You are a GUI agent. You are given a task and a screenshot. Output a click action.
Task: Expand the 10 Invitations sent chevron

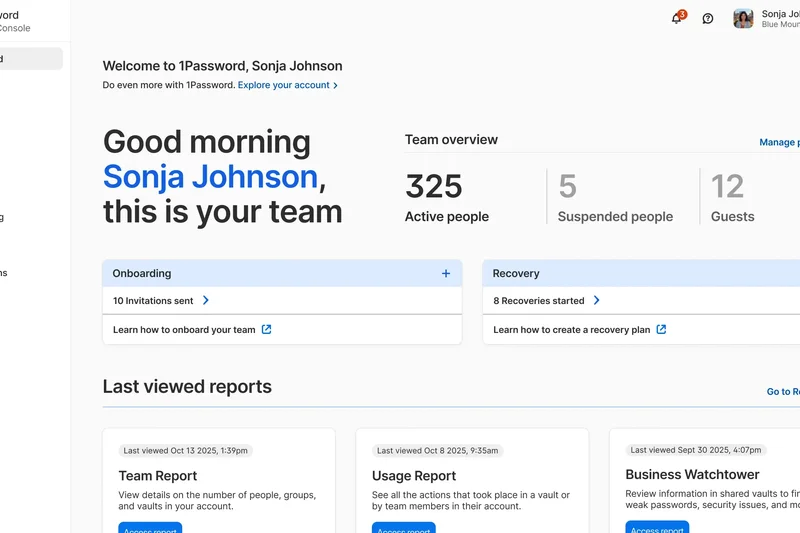[x=206, y=300]
